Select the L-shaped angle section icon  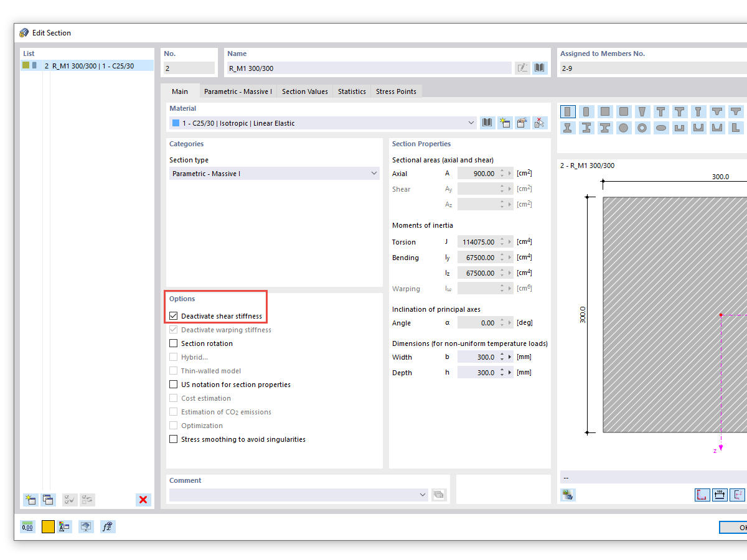(736, 128)
